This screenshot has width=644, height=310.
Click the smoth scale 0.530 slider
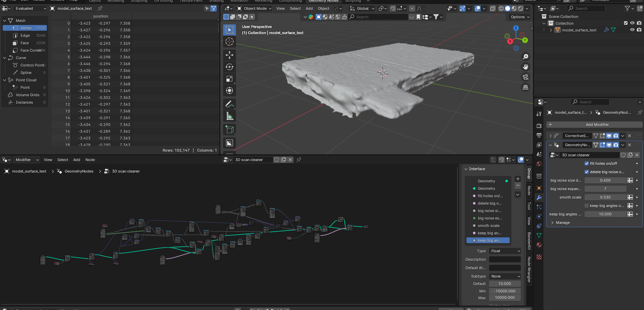click(606, 197)
